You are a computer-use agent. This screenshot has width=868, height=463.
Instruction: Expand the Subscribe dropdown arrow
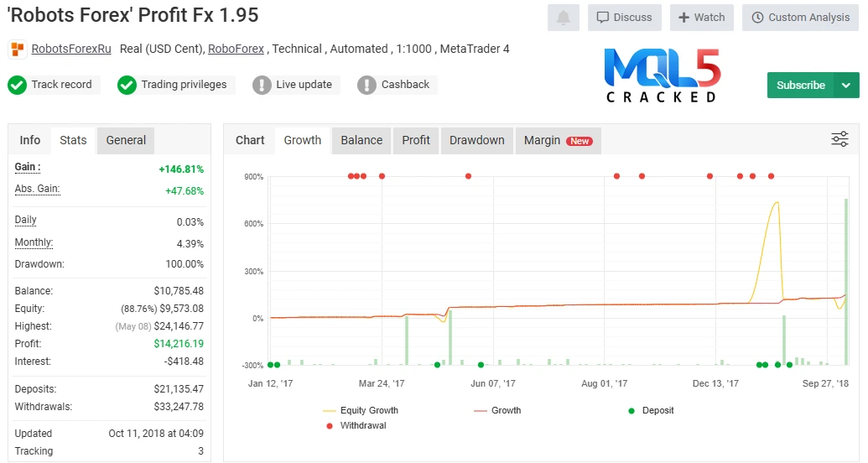[845, 86]
